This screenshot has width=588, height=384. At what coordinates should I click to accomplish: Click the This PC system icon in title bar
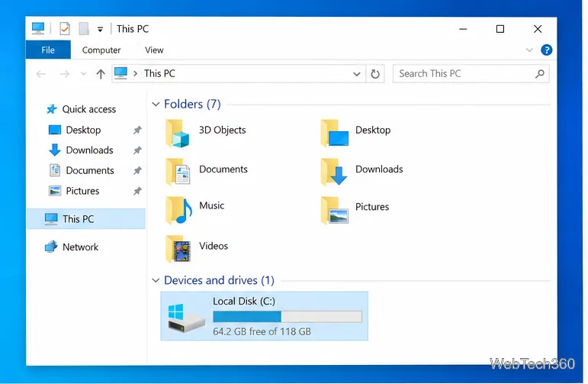click(x=38, y=28)
